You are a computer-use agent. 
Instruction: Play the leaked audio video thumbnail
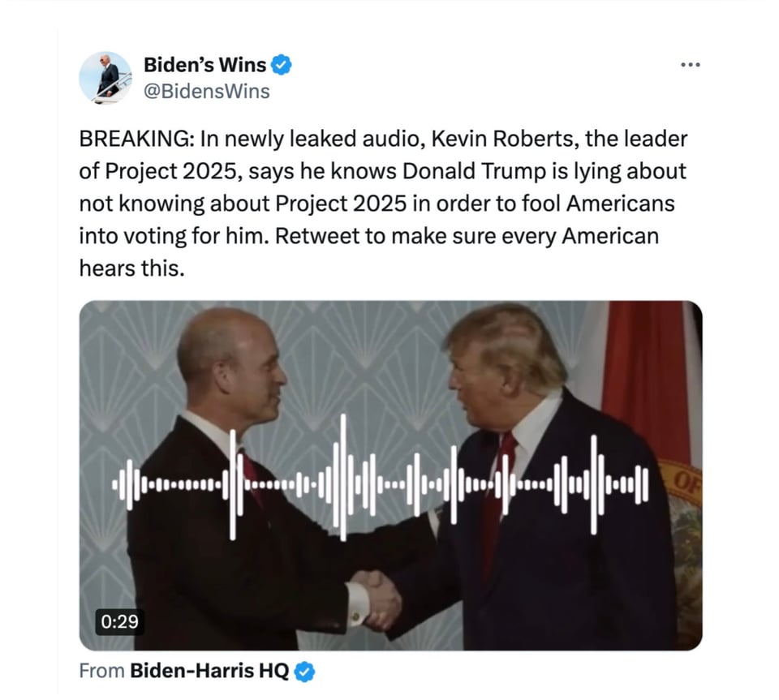click(x=390, y=475)
